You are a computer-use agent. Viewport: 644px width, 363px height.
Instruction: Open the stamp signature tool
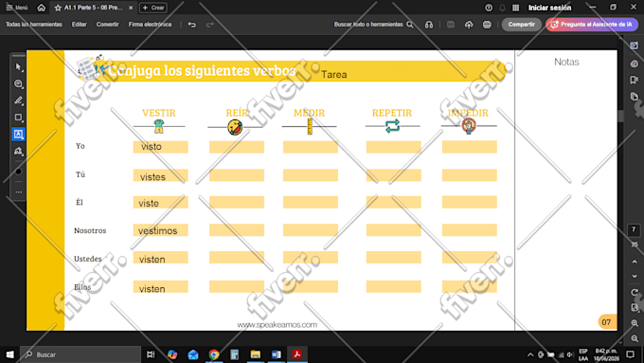coord(19,152)
